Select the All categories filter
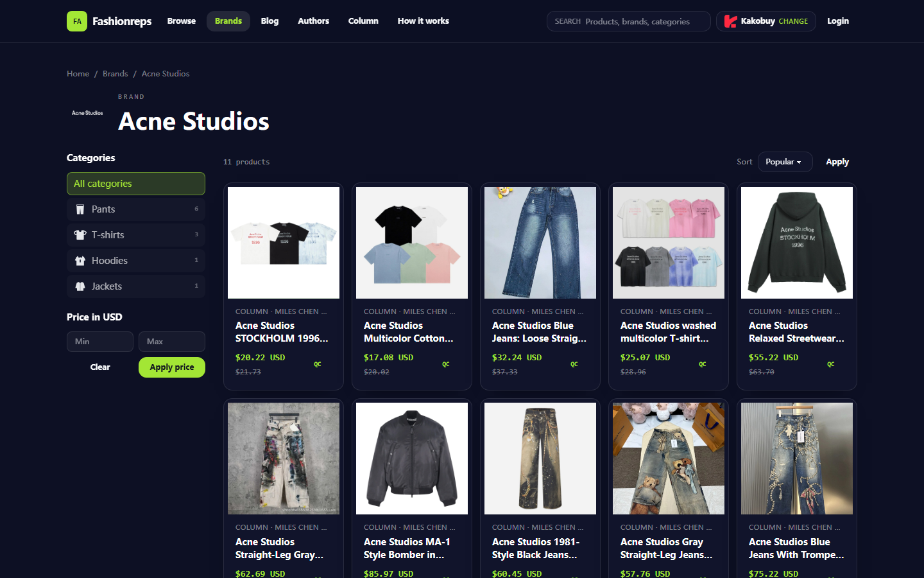Viewport: 924px width, 578px height. 136,184
